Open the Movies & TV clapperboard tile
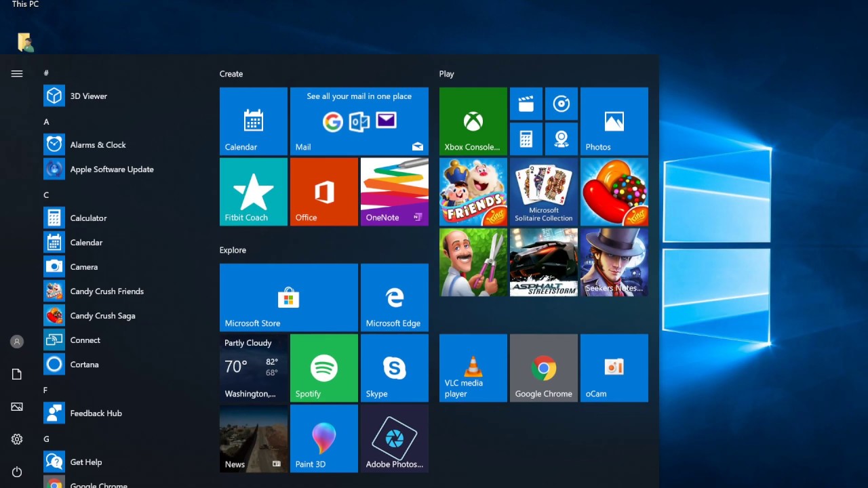The height and width of the screenshot is (488, 868). click(x=526, y=104)
